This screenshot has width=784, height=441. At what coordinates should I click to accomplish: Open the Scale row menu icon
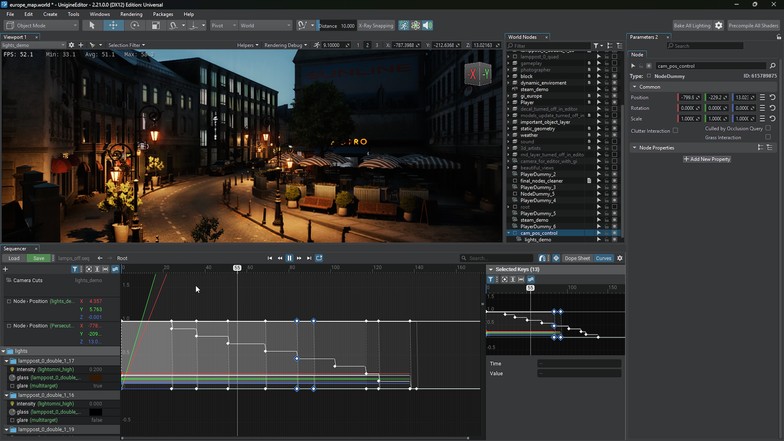762,118
